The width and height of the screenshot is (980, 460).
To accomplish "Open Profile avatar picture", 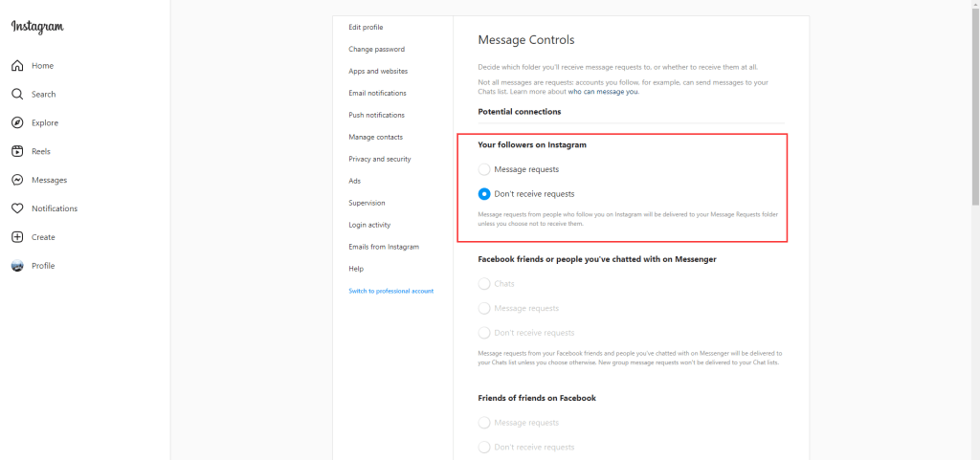I will [17, 266].
